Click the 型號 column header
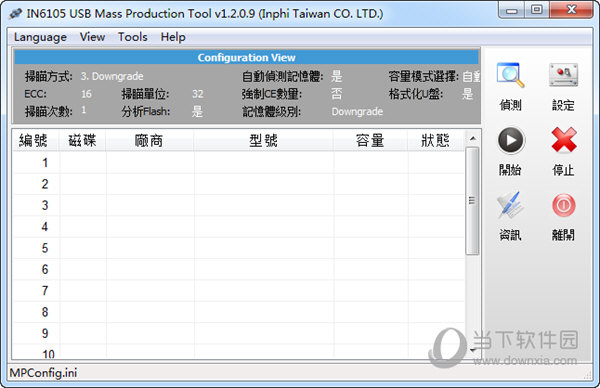600x388 pixels. pyautogui.click(x=263, y=140)
